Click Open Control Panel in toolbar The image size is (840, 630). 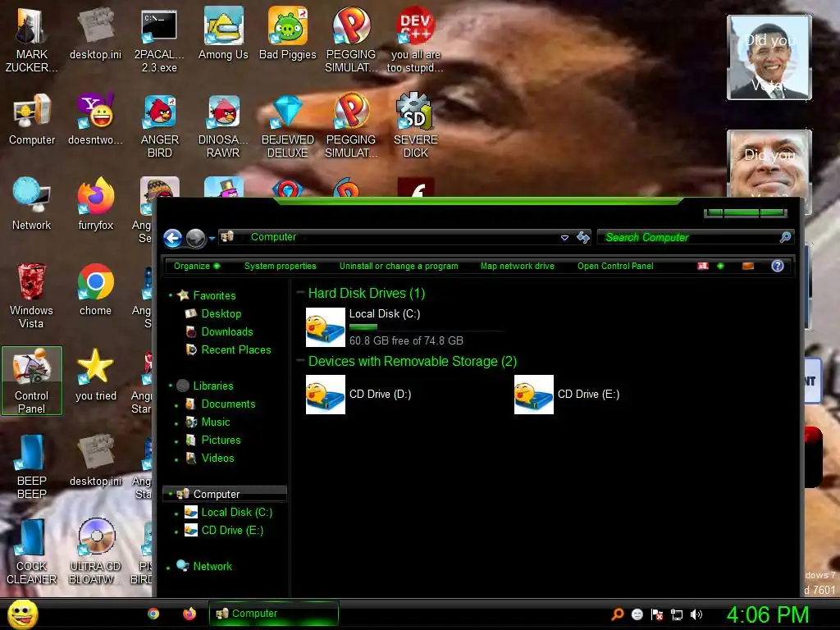coord(615,266)
